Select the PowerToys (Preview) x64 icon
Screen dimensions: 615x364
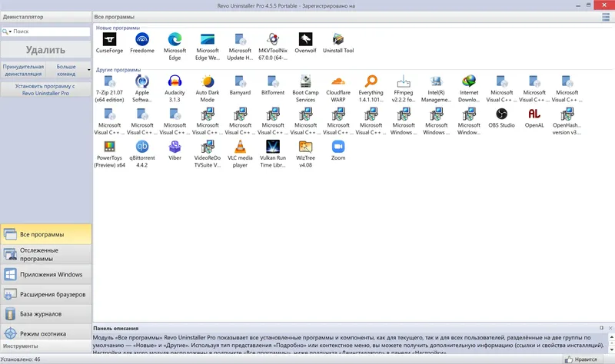109,147
